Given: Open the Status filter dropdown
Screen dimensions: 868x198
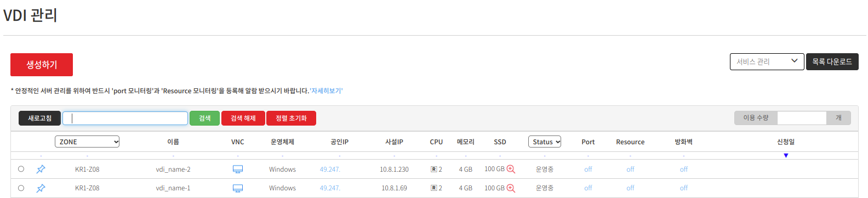Looking at the screenshot, I should pos(545,142).
